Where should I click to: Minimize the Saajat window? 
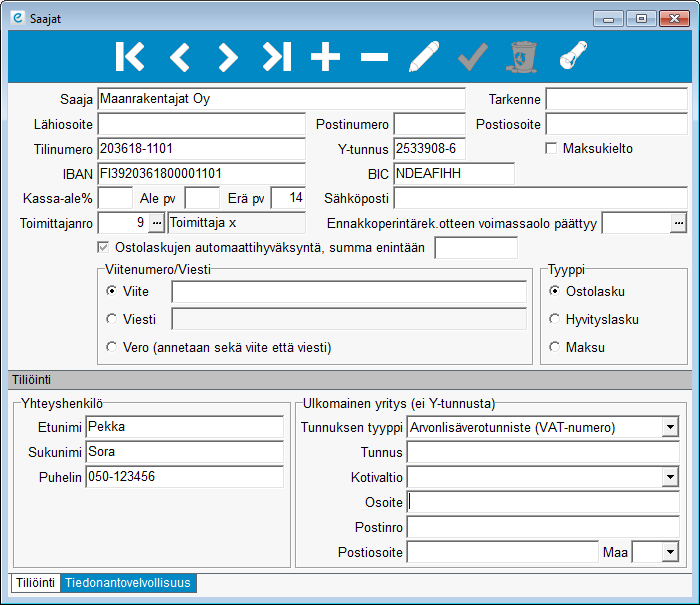pyautogui.click(x=608, y=19)
